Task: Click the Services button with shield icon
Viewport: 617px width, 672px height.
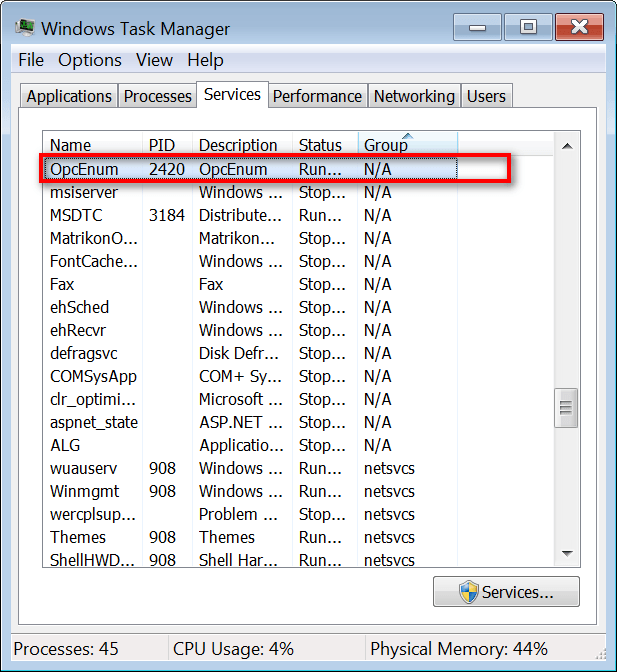Action: pyautogui.click(x=506, y=592)
